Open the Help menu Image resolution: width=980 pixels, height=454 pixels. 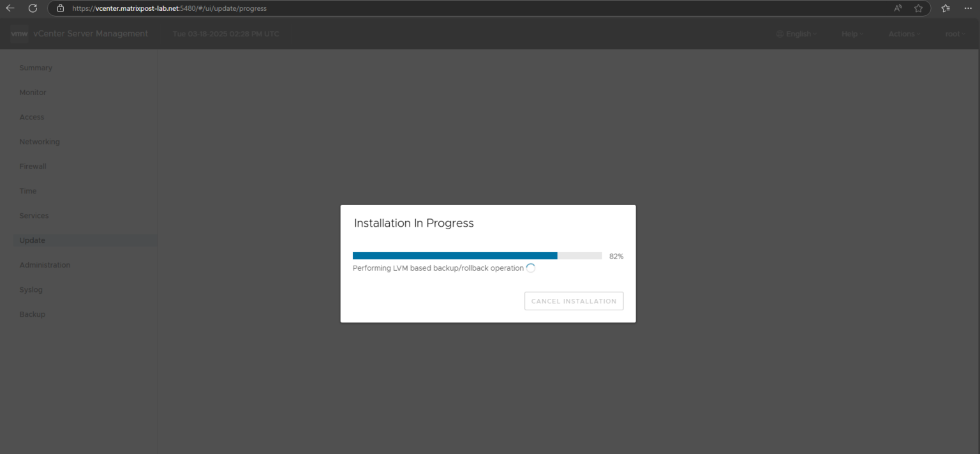pyautogui.click(x=851, y=34)
